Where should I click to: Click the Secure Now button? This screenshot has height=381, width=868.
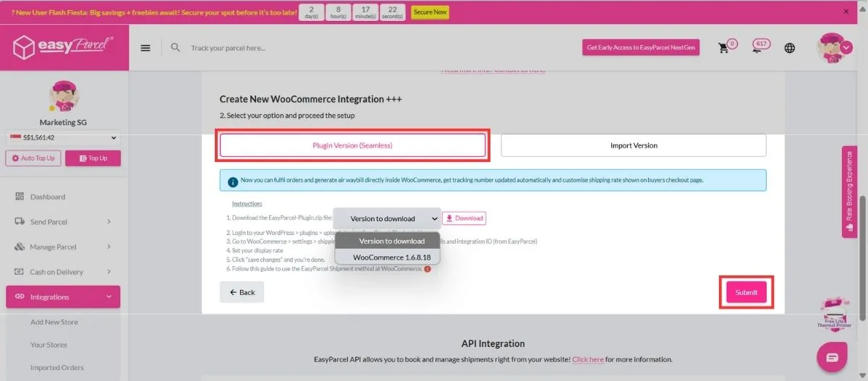click(x=430, y=12)
